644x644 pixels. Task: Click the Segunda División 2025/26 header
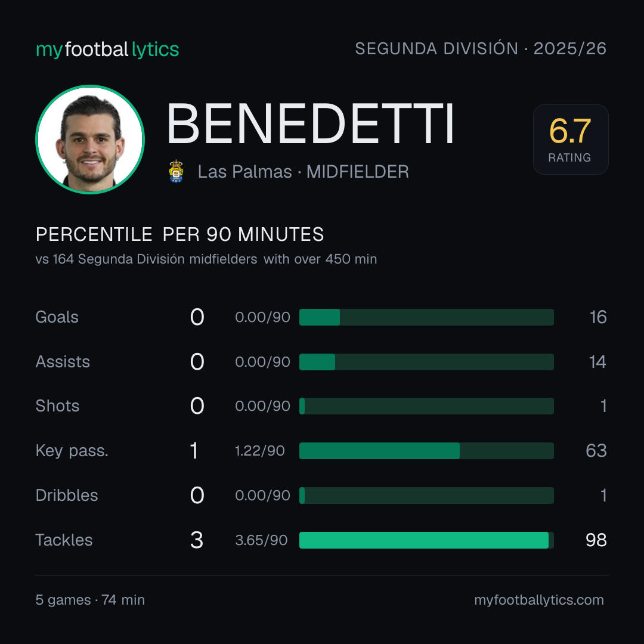(481, 48)
